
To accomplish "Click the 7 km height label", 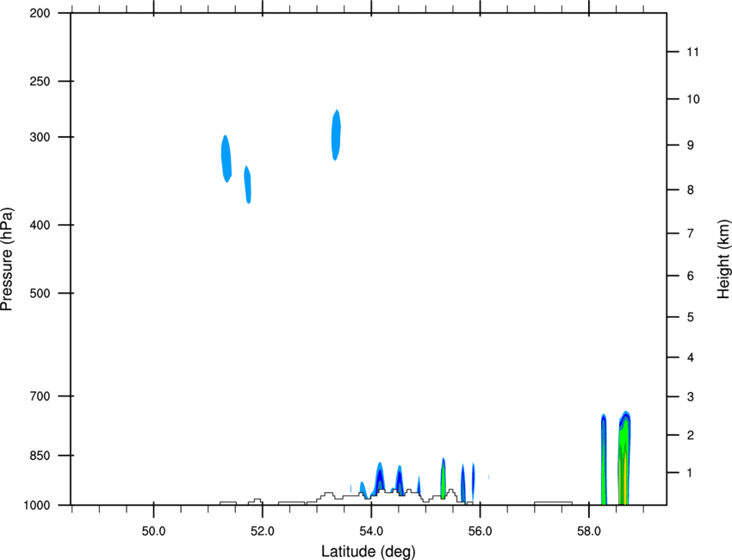I will [x=691, y=233].
